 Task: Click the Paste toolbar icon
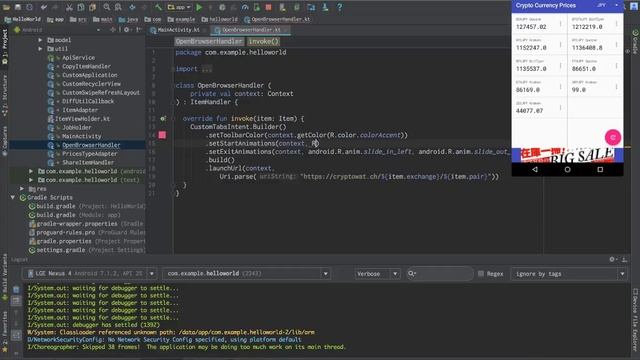point(93,7)
